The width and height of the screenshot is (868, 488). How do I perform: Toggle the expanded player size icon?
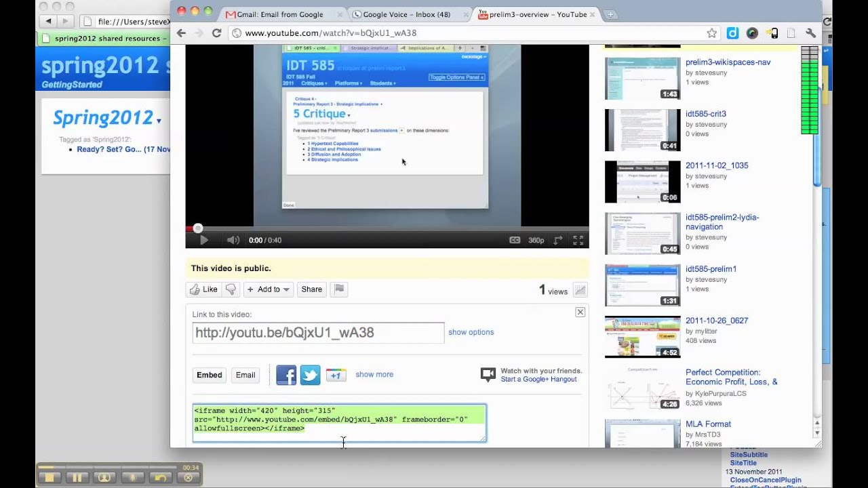coord(558,240)
